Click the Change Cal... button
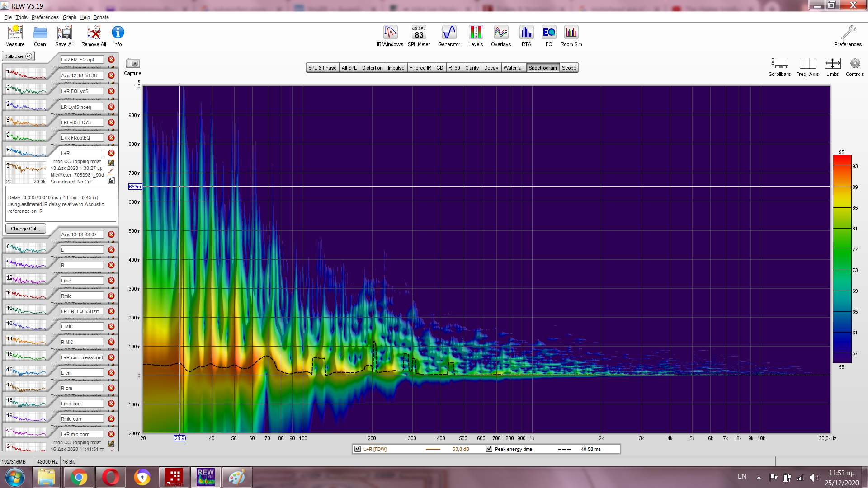 pos(25,229)
